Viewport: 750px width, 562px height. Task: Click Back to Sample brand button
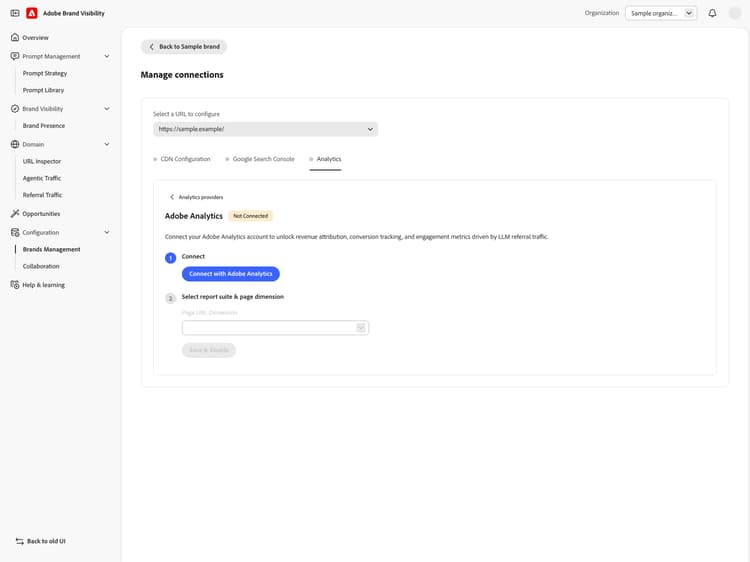click(184, 46)
